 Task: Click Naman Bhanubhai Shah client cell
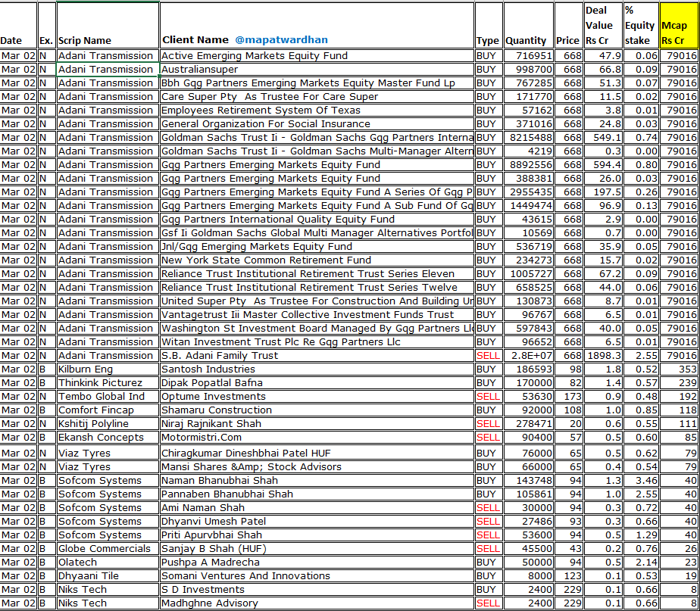(x=317, y=481)
